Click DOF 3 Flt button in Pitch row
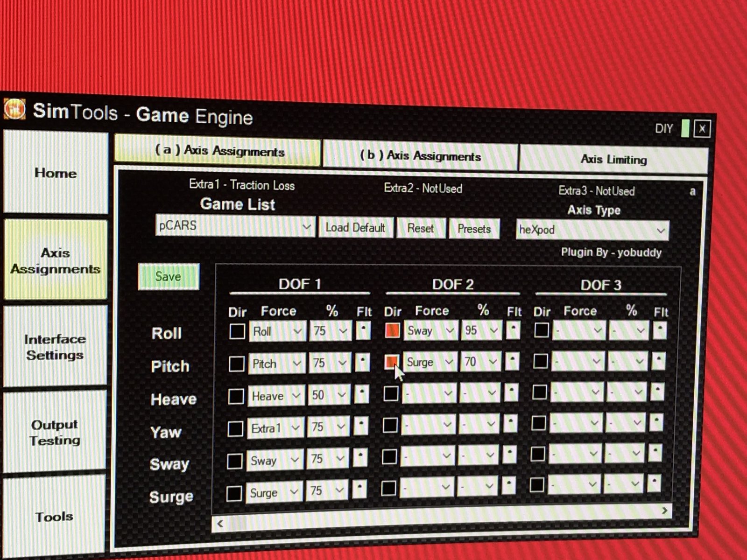747x560 pixels. pos(659,361)
